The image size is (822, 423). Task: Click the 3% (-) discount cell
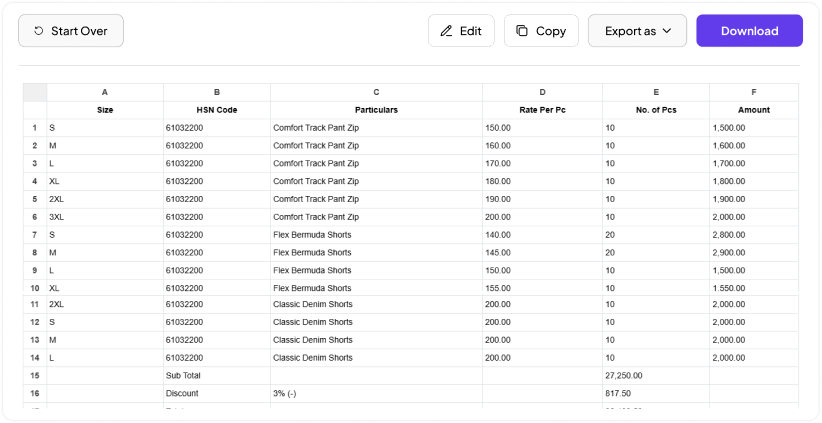[376, 394]
